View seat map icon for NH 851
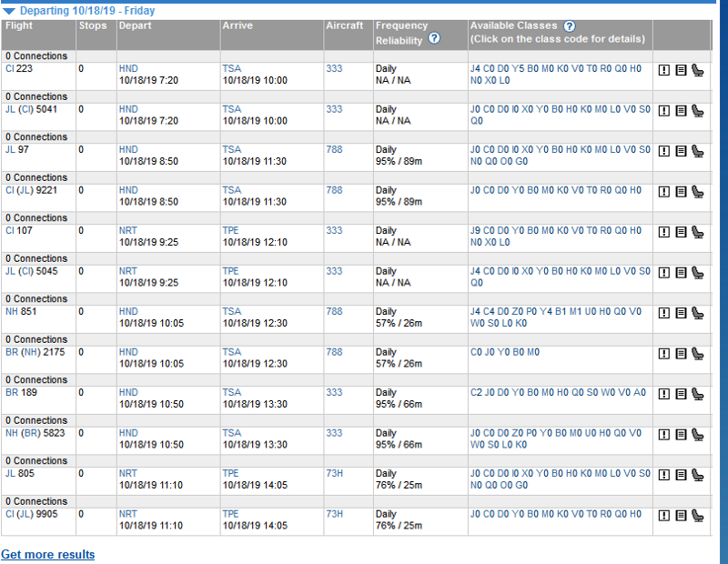This screenshot has height=564, width=728. [697, 313]
